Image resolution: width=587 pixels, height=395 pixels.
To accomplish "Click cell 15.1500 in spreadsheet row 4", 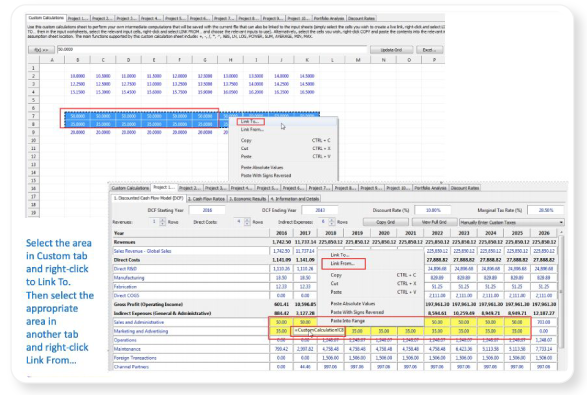I will tap(77, 92).
